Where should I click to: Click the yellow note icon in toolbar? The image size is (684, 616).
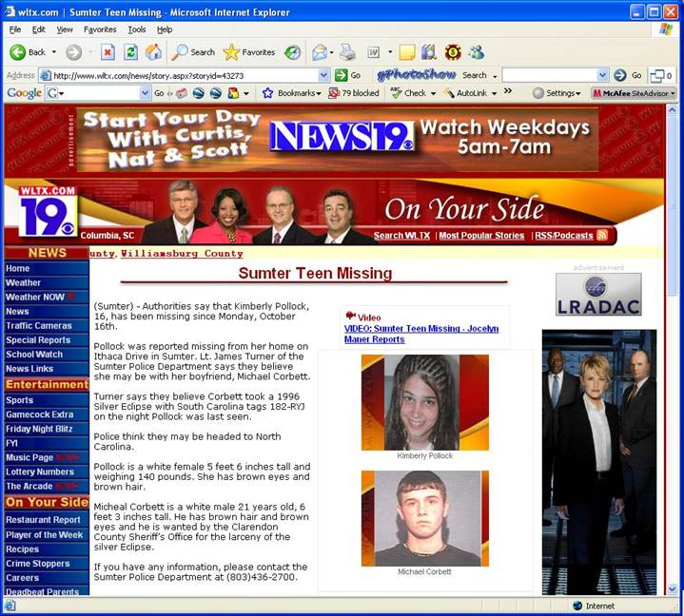click(x=406, y=52)
